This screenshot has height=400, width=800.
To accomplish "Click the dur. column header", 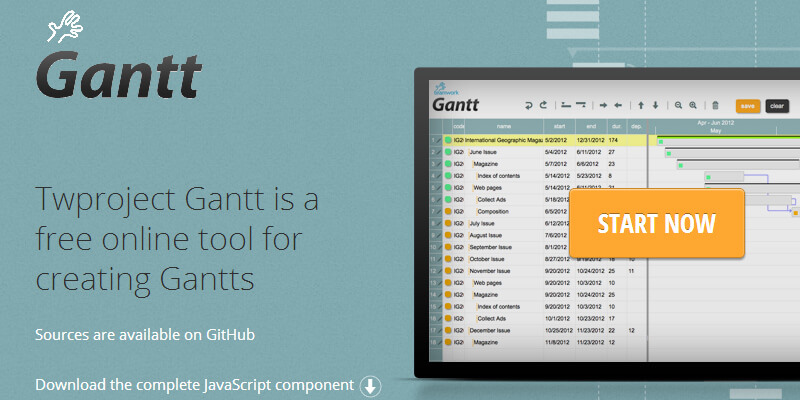I will (616, 126).
